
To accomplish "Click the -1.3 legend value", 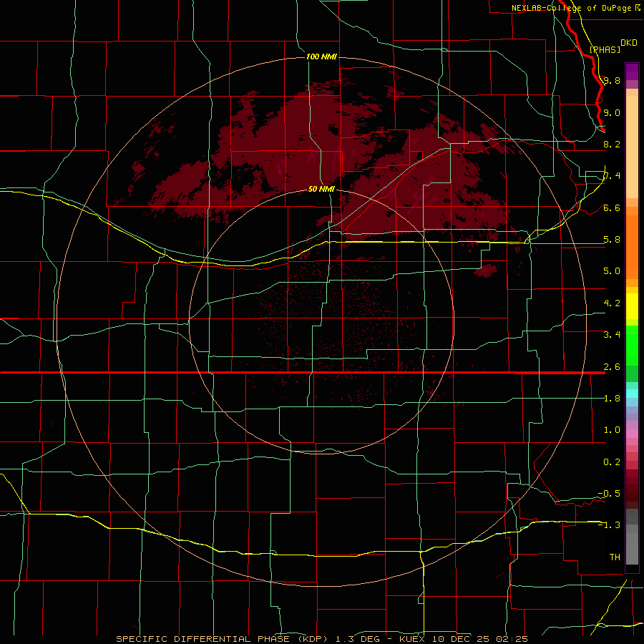I will pyautogui.click(x=609, y=525).
